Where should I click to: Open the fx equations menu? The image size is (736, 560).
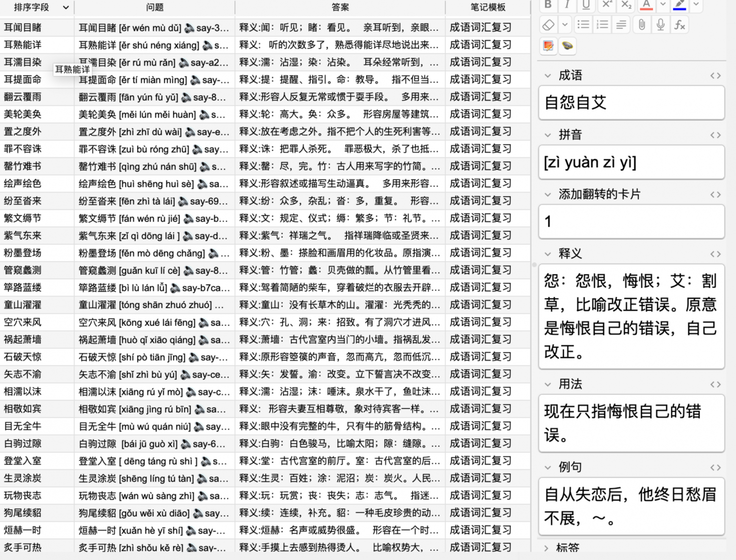pyautogui.click(x=680, y=25)
